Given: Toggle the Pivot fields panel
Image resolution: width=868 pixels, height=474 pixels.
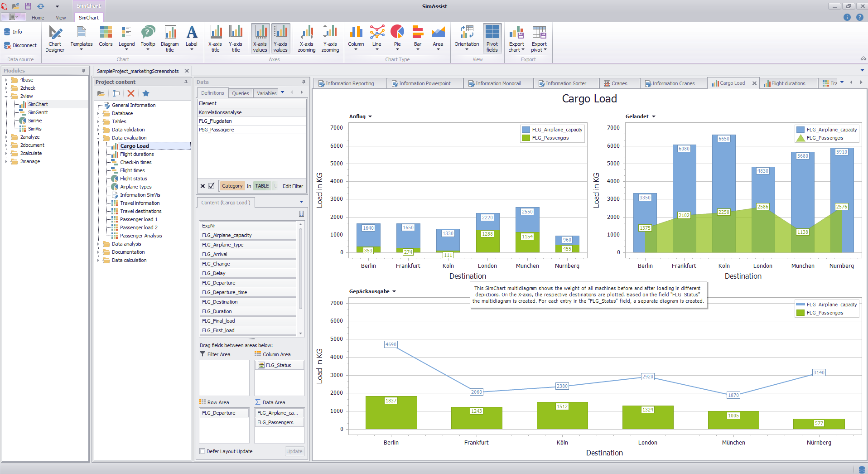Looking at the screenshot, I should (492, 39).
